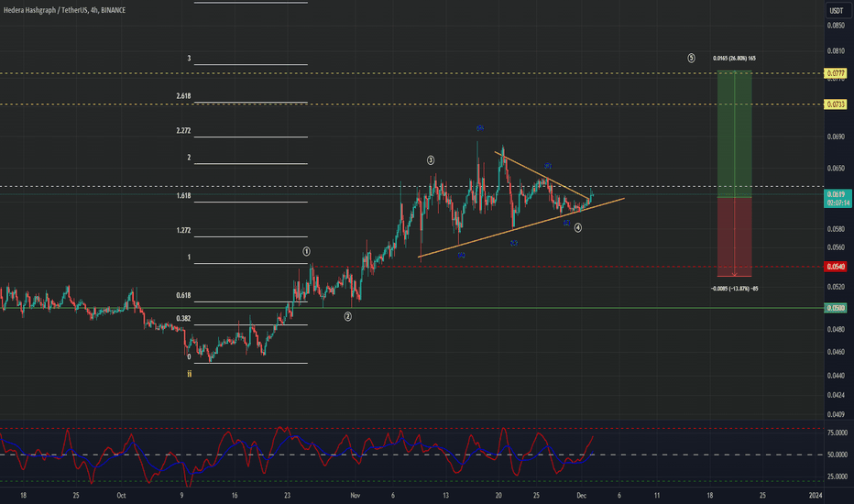854x504 pixels.
Task: Click the 0.0480 price axis value
Action: click(836, 330)
